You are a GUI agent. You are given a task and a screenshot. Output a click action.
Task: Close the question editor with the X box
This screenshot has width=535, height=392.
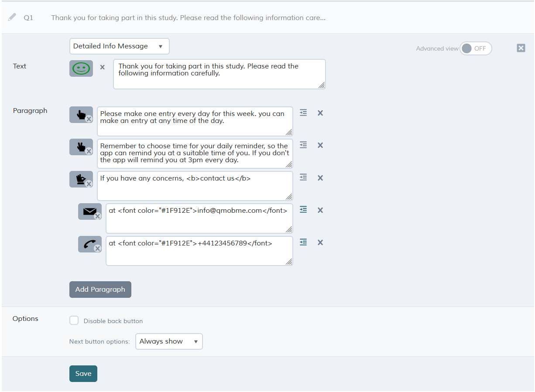click(x=521, y=48)
